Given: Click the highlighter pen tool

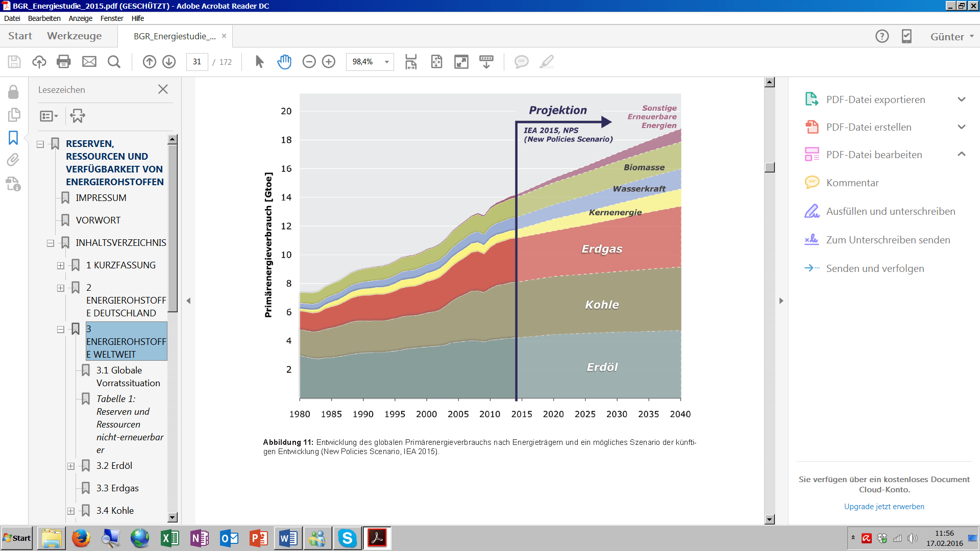Looking at the screenshot, I should (x=547, y=62).
